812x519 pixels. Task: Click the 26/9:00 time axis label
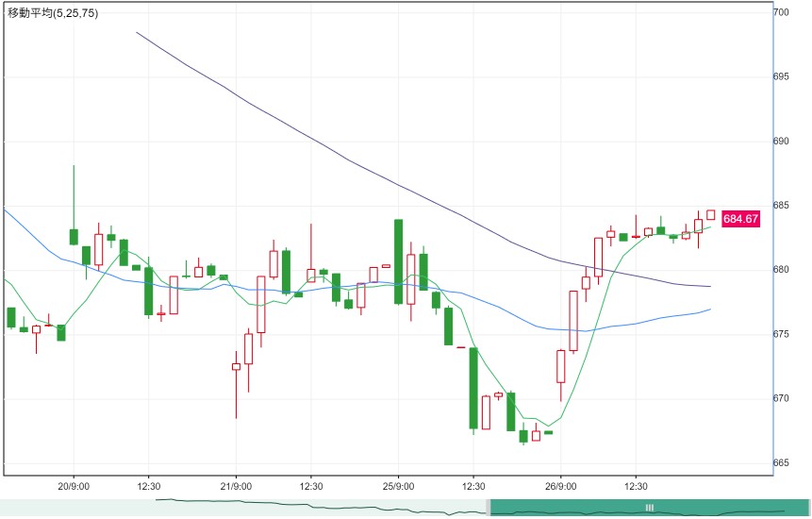click(x=561, y=486)
